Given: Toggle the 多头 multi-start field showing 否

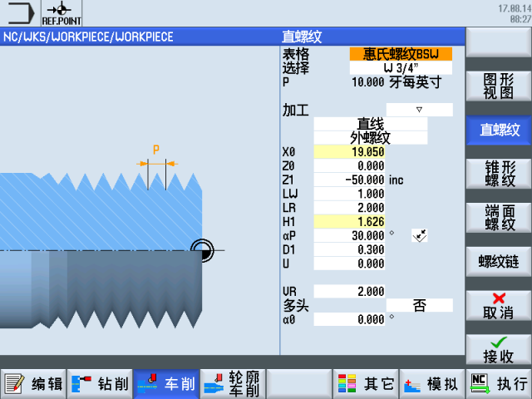Looking at the screenshot, I should coord(419,305).
